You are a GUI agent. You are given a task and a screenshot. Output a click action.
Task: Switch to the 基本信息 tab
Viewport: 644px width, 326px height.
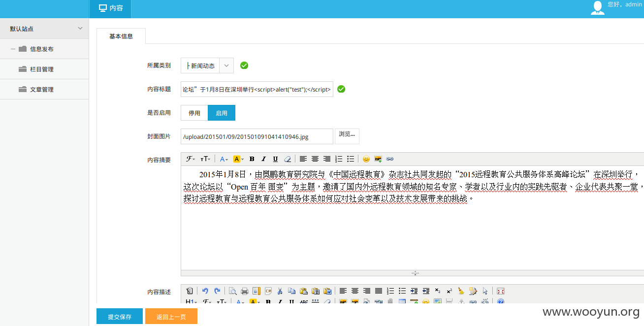point(121,36)
